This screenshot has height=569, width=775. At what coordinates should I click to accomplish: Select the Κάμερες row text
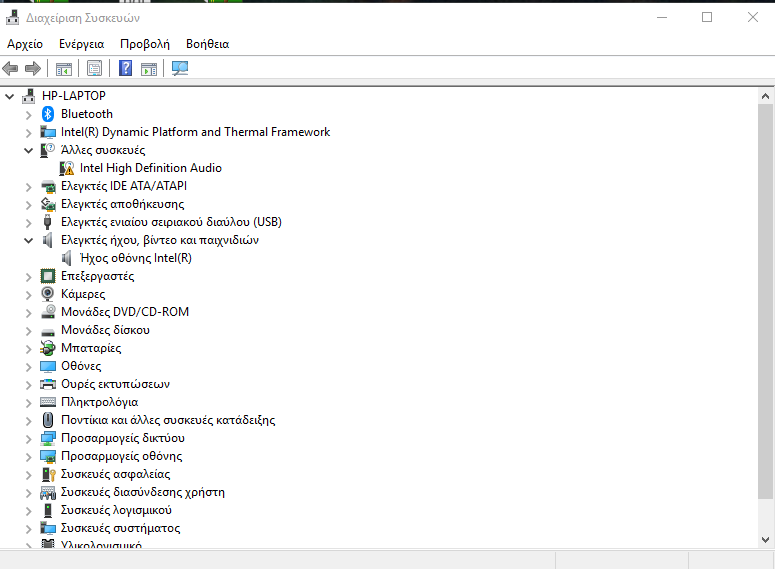[x=83, y=294]
